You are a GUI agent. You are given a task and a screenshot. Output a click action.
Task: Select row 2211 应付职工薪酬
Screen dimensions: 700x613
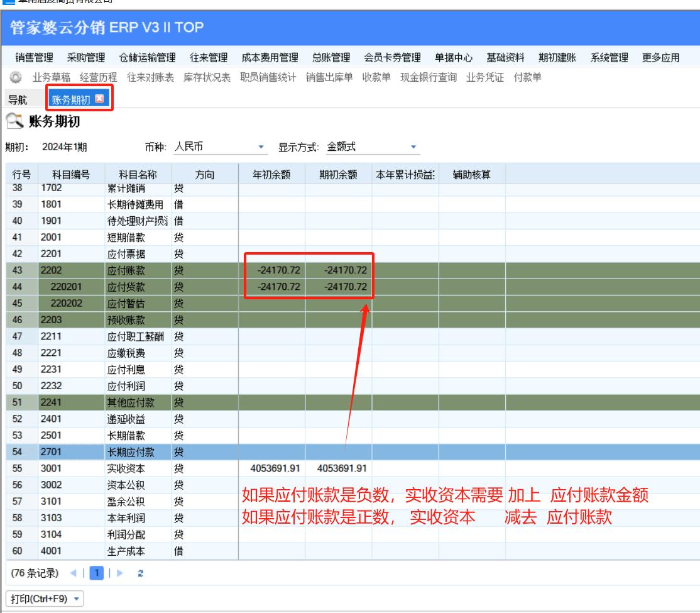click(353, 336)
